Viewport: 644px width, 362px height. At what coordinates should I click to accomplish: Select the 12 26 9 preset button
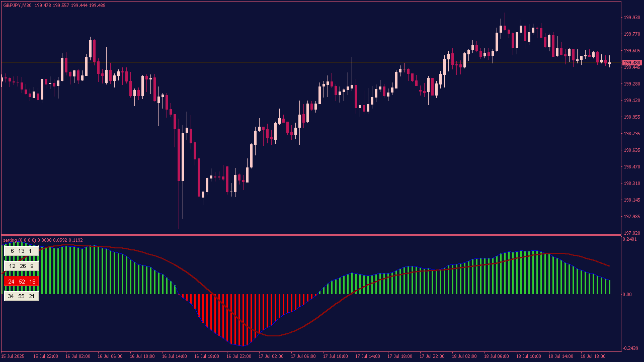coord(21,266)
